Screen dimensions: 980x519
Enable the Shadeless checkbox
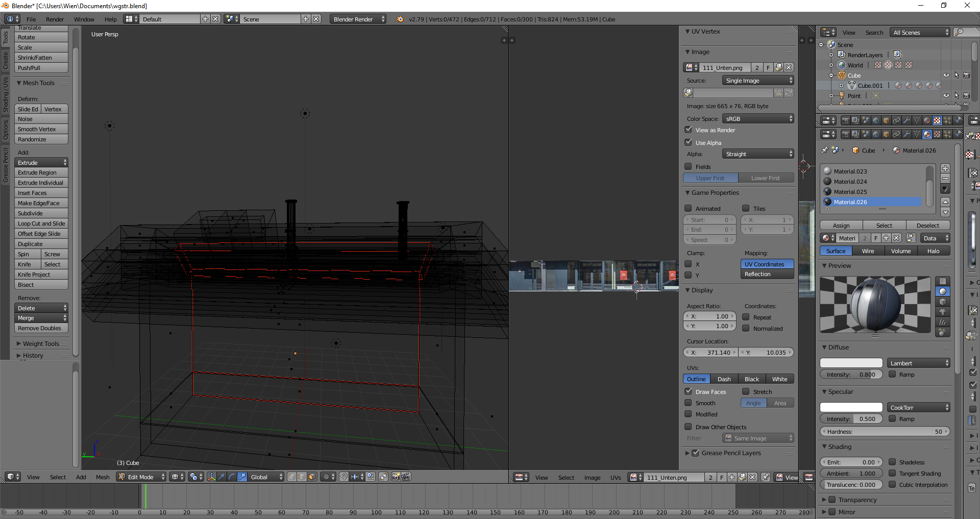point(892,462)
